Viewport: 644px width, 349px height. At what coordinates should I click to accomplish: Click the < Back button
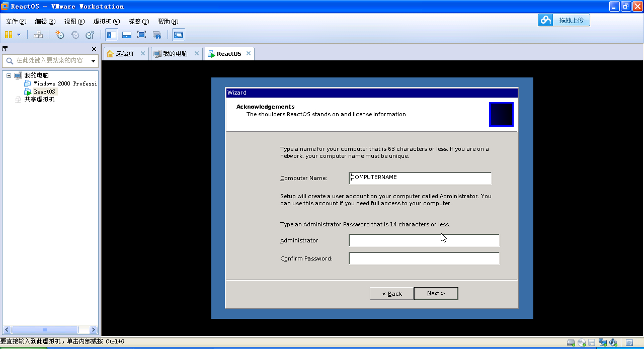click(x=391, y=294)
